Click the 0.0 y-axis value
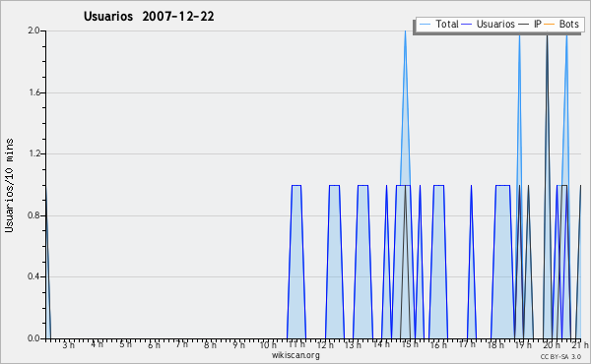 33,338
